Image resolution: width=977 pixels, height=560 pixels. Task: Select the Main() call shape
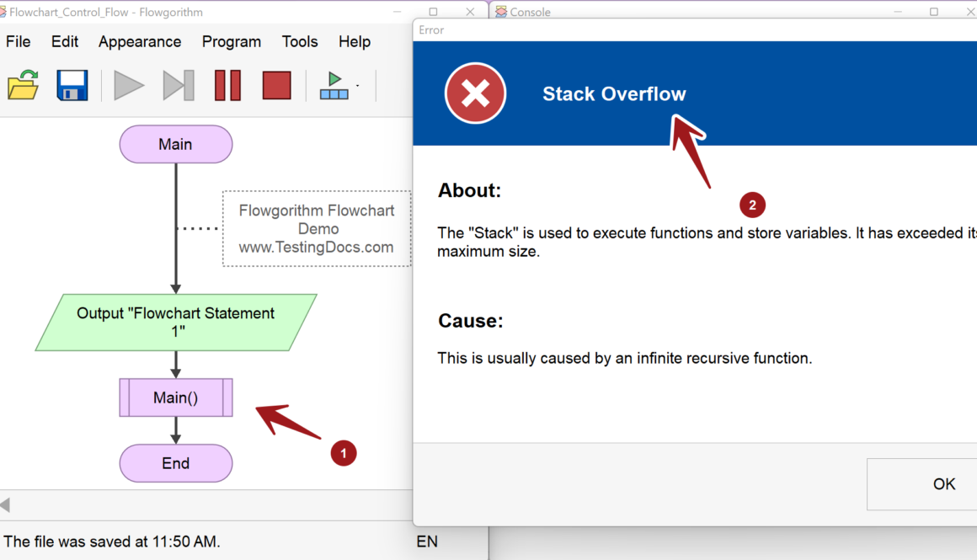click(176, 397)
